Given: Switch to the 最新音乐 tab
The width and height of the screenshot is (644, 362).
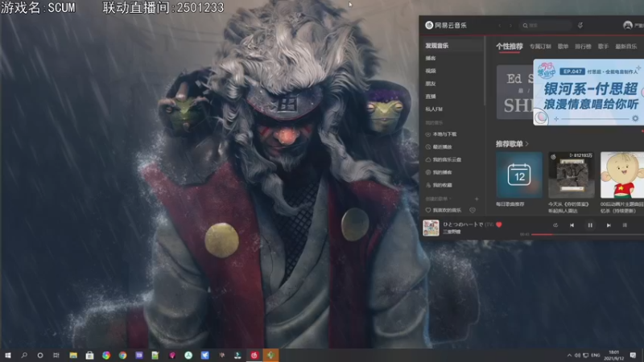Looking at the screenshot, I should (x=626, y=47).
